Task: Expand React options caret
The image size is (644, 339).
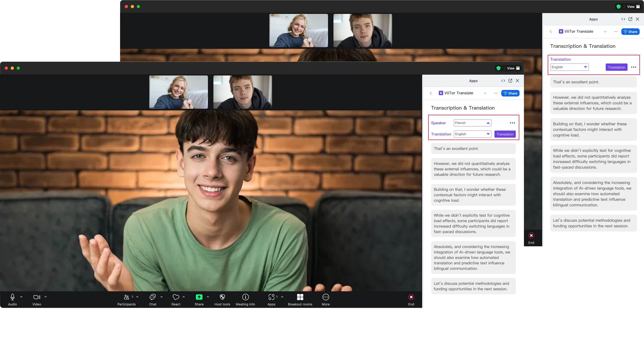Action: 184,297
